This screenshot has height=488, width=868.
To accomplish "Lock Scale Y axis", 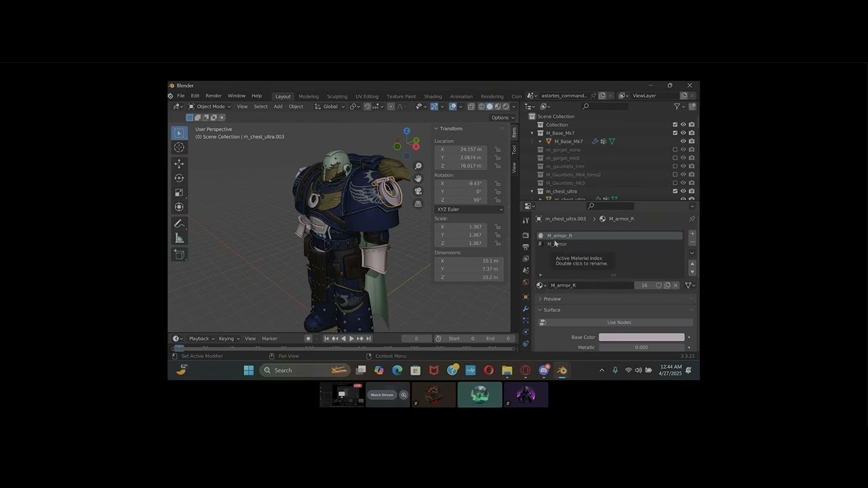I will coord(498,235).
